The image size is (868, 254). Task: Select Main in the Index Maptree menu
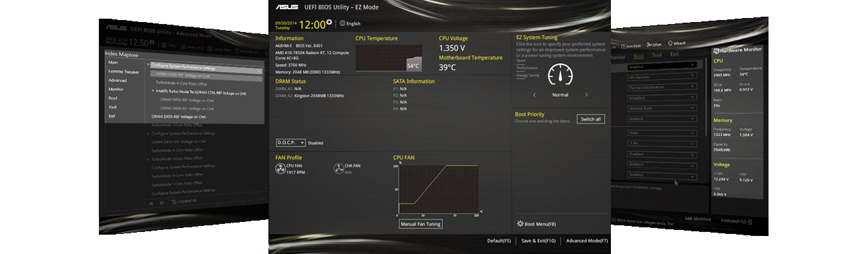113,62
